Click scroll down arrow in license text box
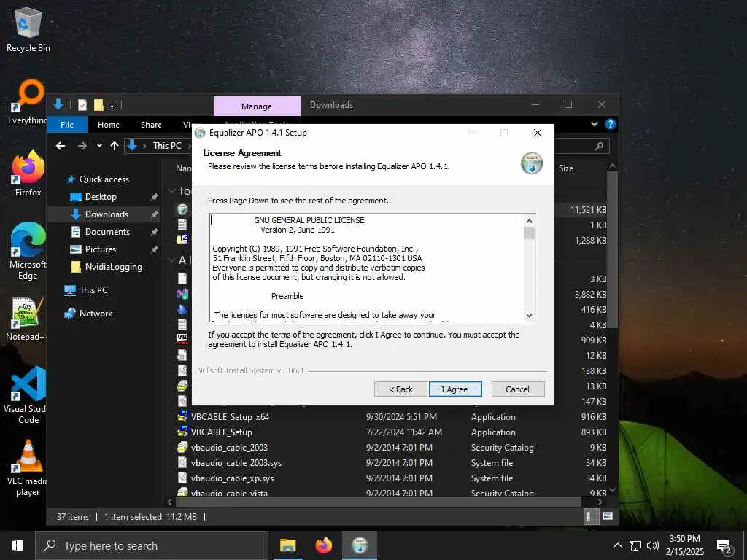Viewport: 747px width, 560px height. [x=529, y=315]
